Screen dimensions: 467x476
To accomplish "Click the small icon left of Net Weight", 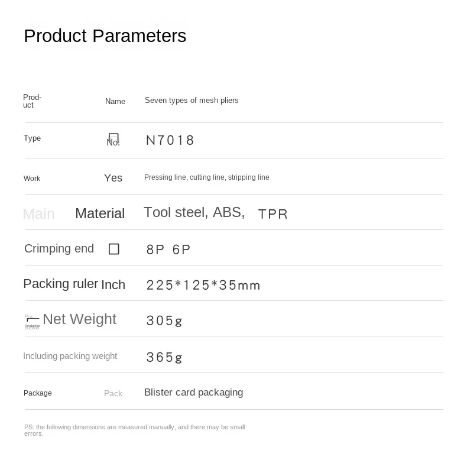I will pyautogui.click(x=32, y=320).
